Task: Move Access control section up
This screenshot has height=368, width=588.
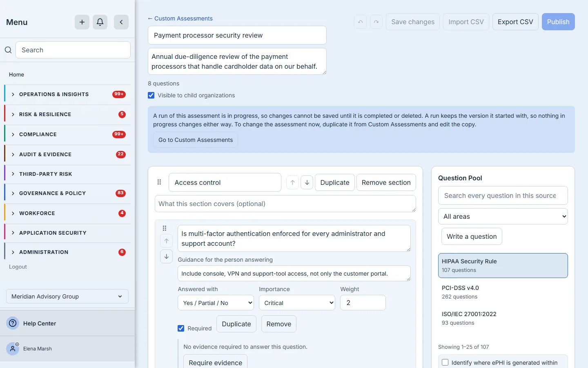Action: coord(293,182)
